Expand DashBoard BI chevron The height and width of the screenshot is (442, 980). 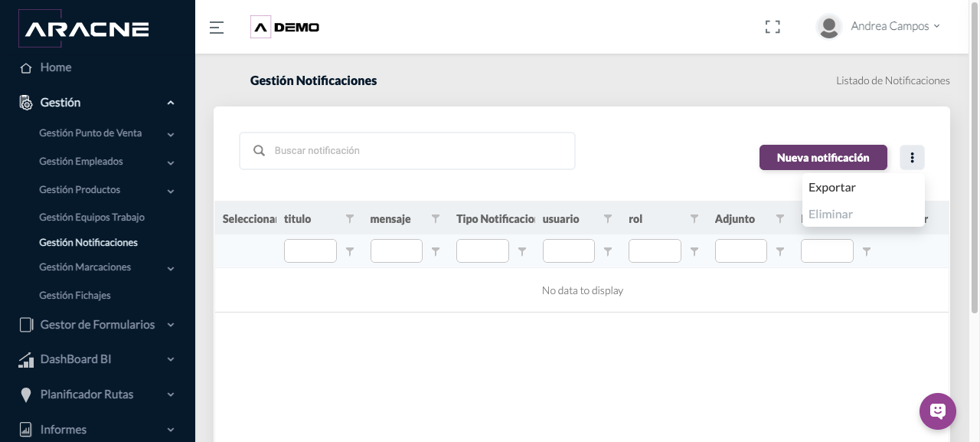[x=170, y=359]
